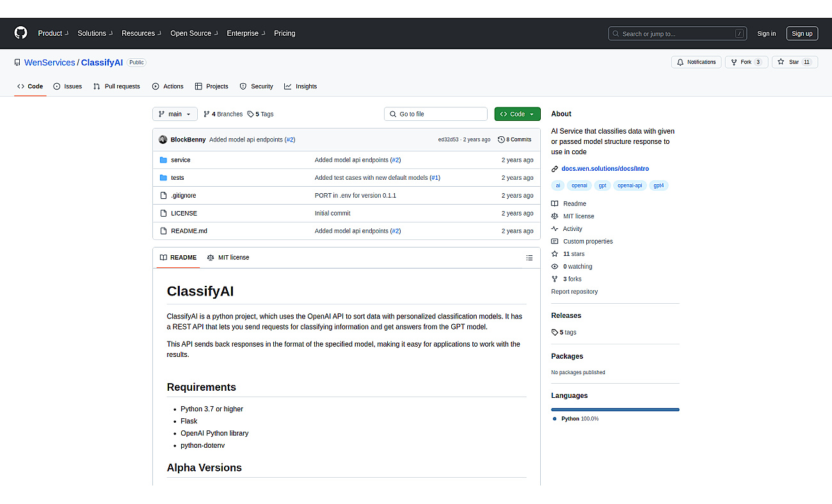
Task: Open docs.wen.solutions/docs/intro link
Action: click(x=605, y=169)
